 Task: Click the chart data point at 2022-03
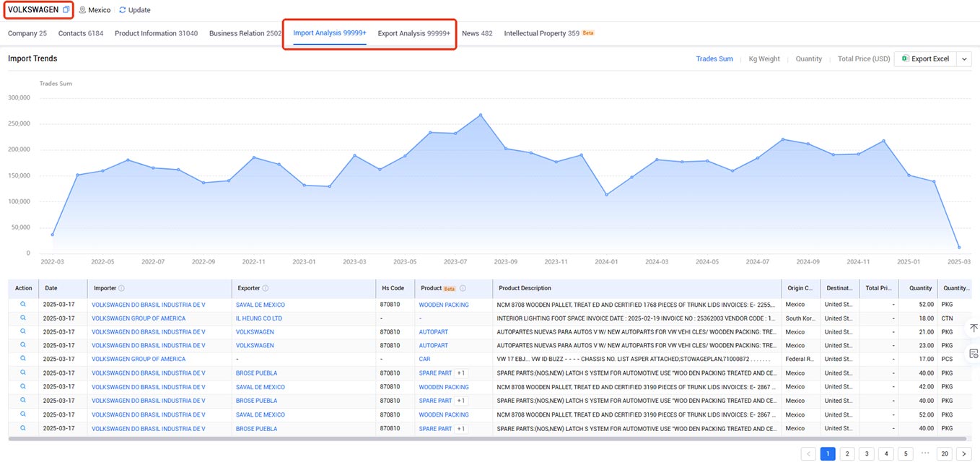(x=52, y=235)
